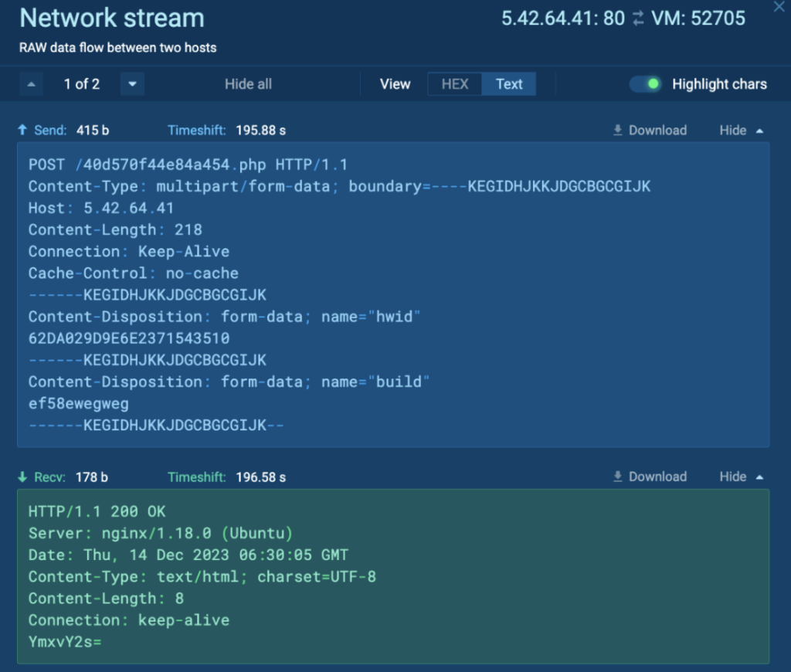
Task: Click the download icon in Recv section
Action: click(618, 477)
